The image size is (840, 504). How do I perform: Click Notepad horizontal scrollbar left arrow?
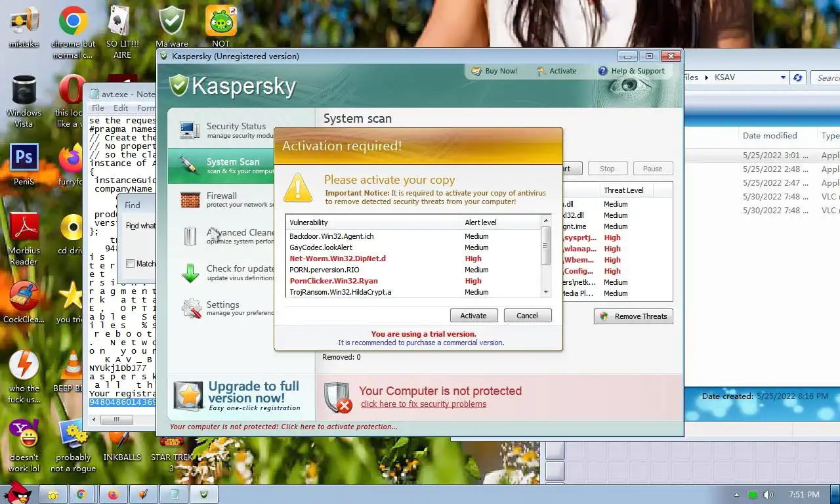coord(95,419)
